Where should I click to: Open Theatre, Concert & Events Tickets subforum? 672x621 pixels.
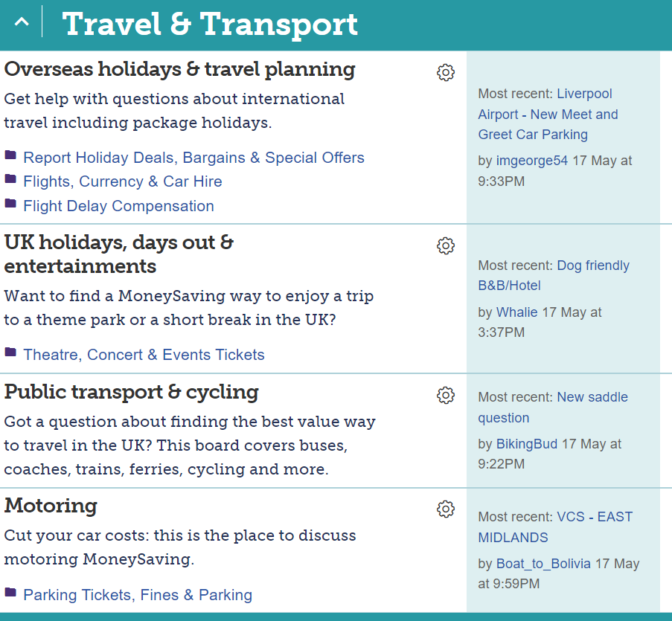[x=144, y=355]
